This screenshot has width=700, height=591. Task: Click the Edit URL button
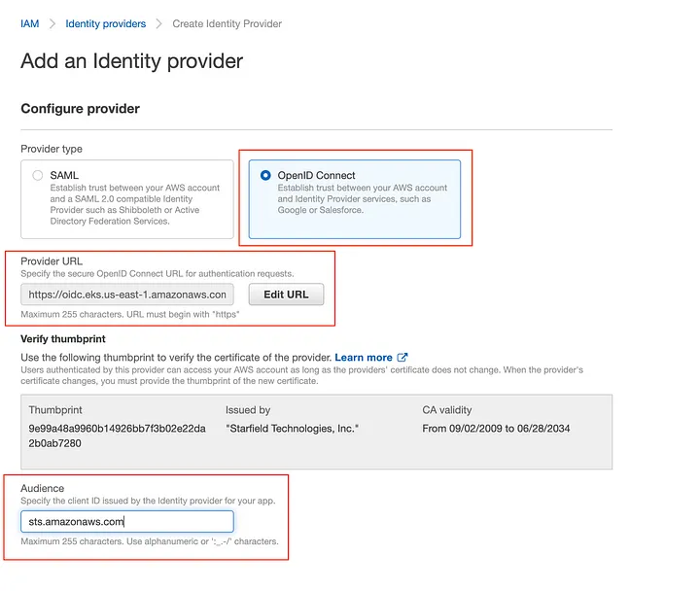click(x=286, y=295)
